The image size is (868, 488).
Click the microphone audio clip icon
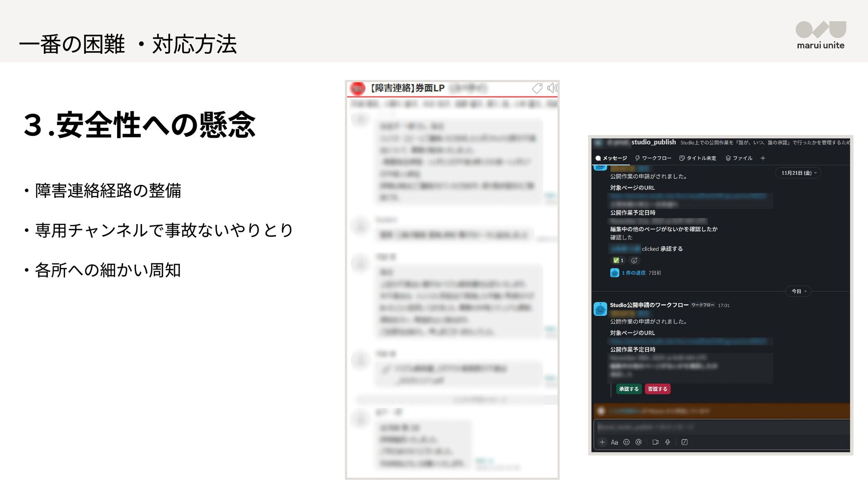point(667,442)
